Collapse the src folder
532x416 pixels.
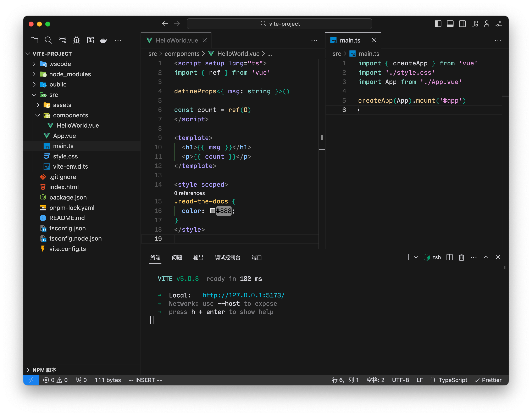pos(34,95)
